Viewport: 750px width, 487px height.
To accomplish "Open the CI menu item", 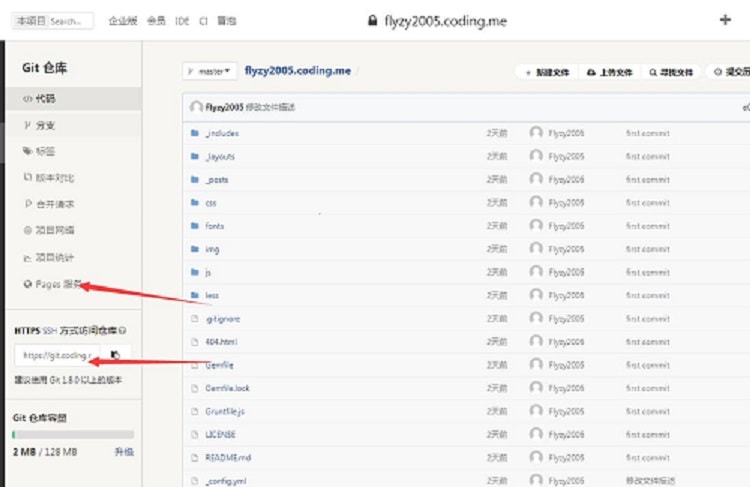I will tap(203, 21).
